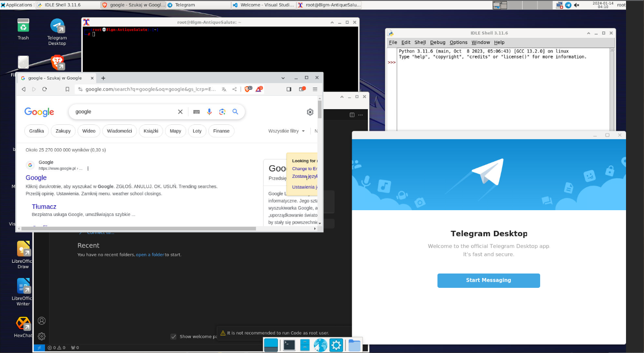This screenshot has height=353, width=644.
Task: Search by image with Google Lens icon
Action: (x=222, y=112)
